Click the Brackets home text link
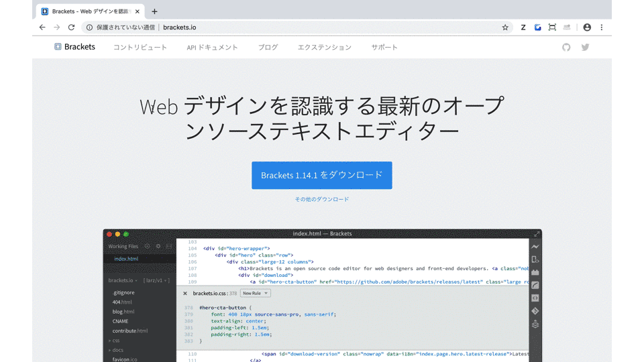Screen dimensions: 644x362 pos(80,47)
